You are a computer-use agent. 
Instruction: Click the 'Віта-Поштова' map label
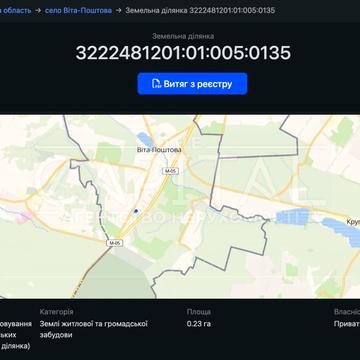tap(159, 150)
